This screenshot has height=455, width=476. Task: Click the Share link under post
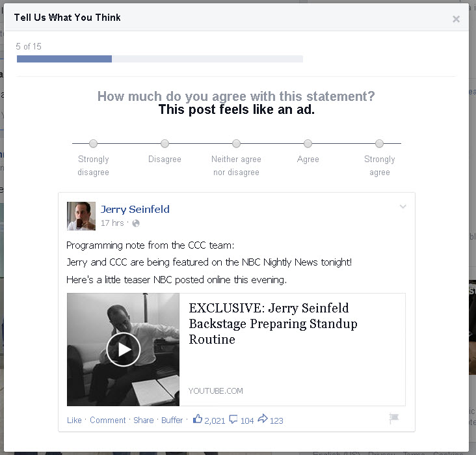pos(144,420)
